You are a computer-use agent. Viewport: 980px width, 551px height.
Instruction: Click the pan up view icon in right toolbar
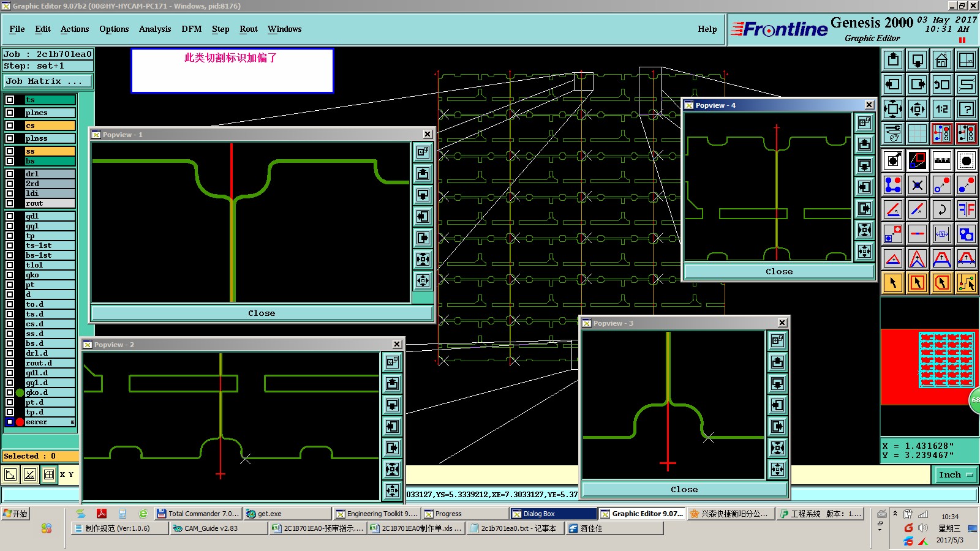[893, 60]
